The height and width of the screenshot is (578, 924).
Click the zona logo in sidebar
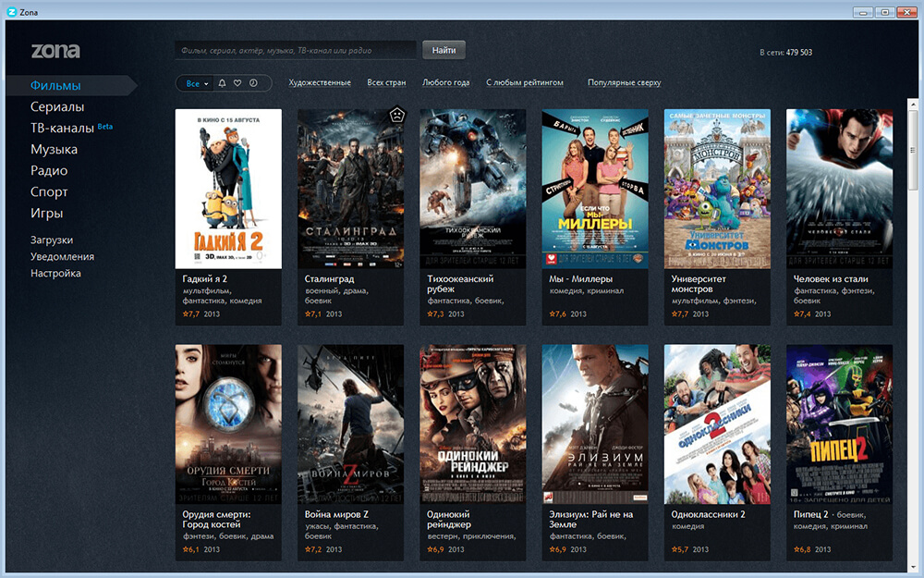pyautogui.click(x=55, y=51)
